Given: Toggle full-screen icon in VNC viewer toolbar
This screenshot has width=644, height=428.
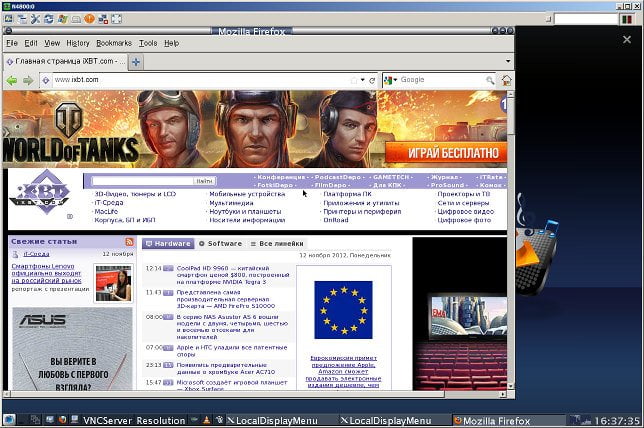Looking at the screenshot, I should click(x=117, y=19).
